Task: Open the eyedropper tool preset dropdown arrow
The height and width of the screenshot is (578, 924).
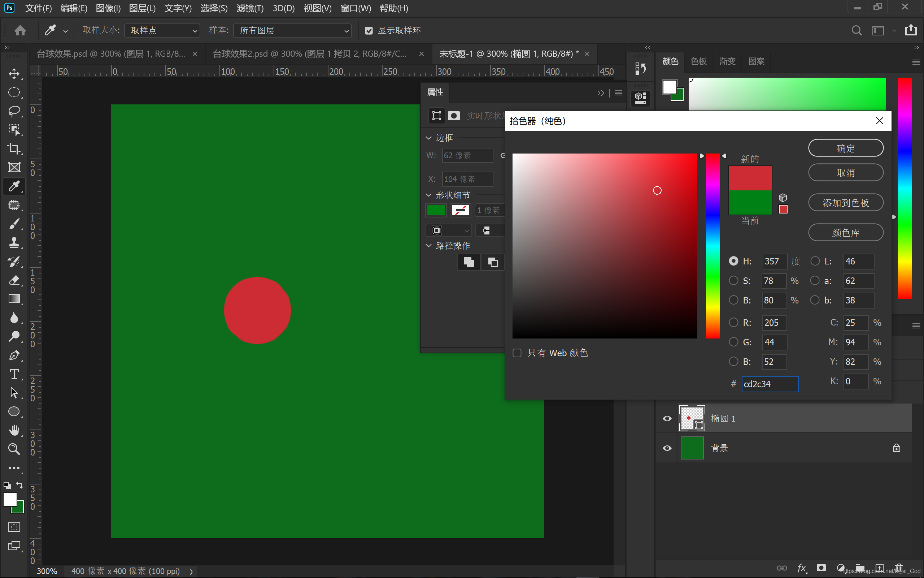Action: (66, 31)
